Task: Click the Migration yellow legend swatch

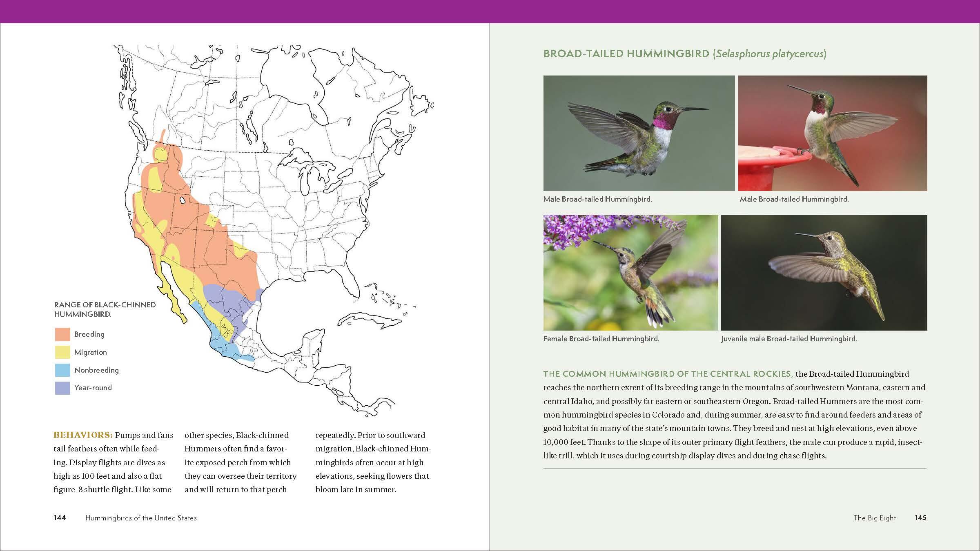Action: click(62, 352)
